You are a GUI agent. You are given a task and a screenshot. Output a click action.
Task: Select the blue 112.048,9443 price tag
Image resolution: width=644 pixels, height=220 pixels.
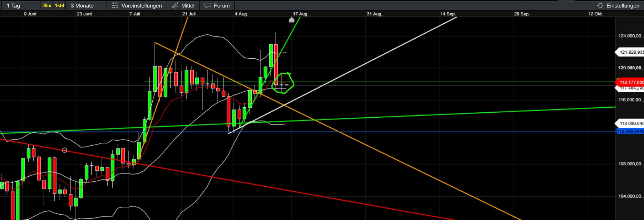tap(630, 131)
